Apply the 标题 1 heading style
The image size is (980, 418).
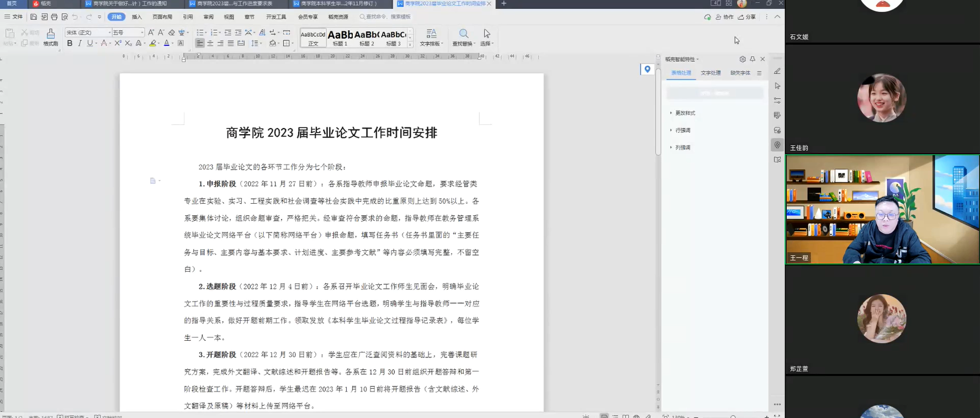click(340, 38)
